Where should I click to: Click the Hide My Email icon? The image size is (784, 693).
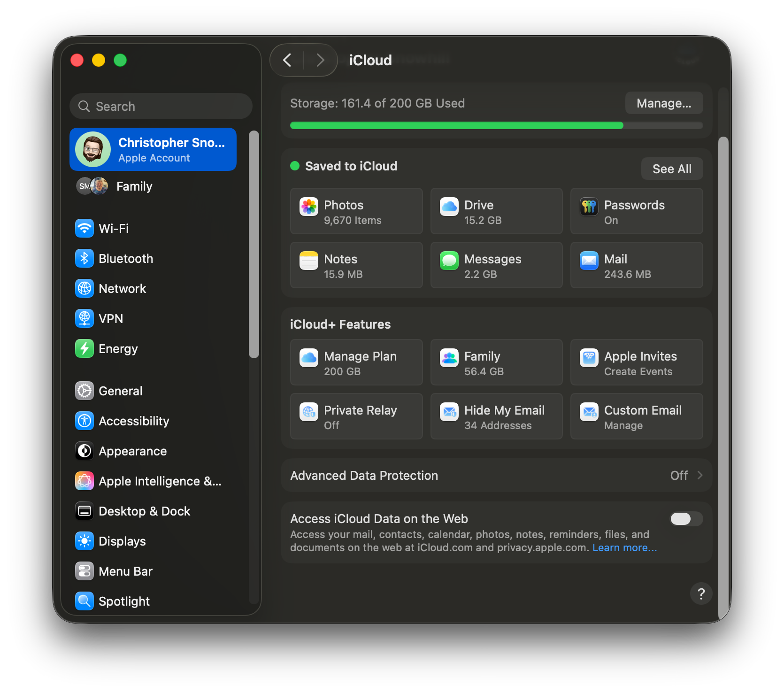point(449,412)
